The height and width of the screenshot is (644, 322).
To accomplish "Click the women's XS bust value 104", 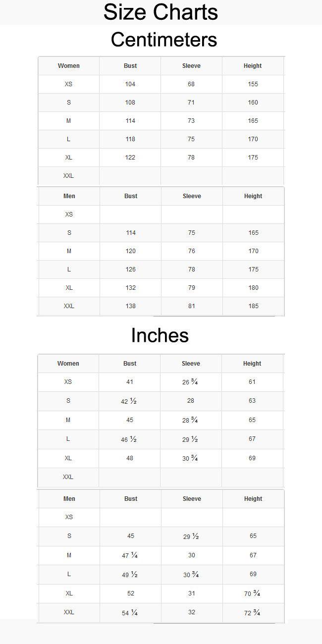I will click(x=130, y=84).
